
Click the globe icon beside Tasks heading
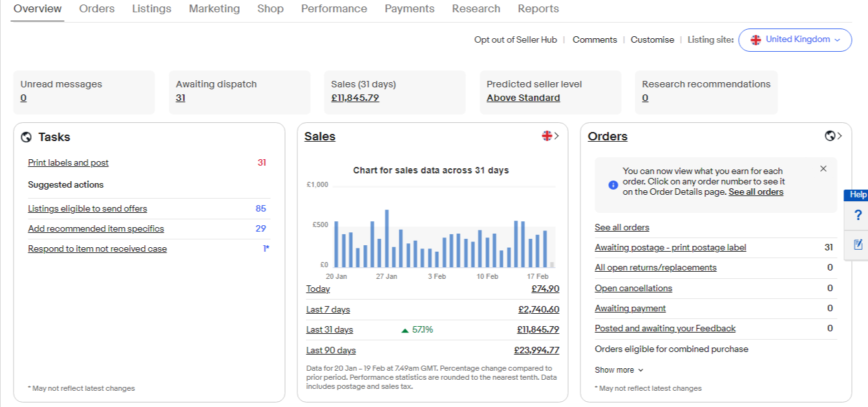point(26,137)
